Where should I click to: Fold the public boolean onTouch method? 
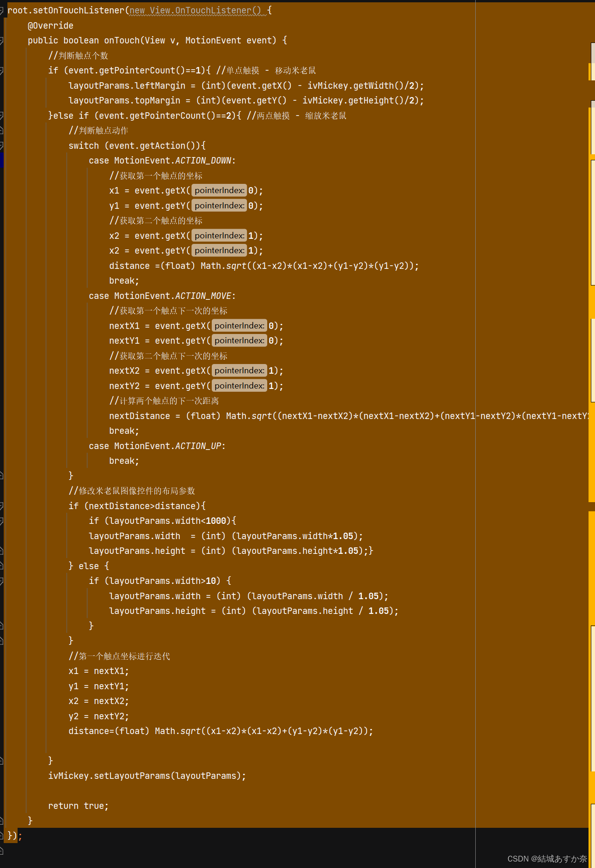coord(1,41)
